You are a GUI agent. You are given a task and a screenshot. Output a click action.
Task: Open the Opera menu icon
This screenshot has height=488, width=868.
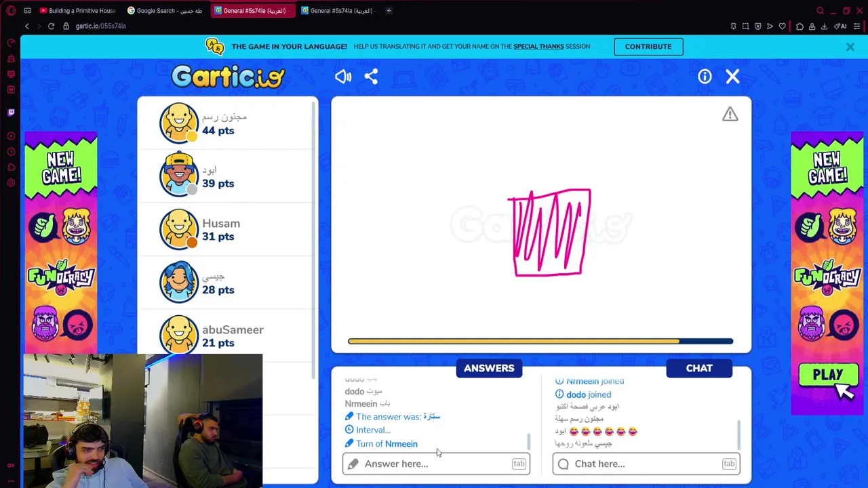(11, 11)
